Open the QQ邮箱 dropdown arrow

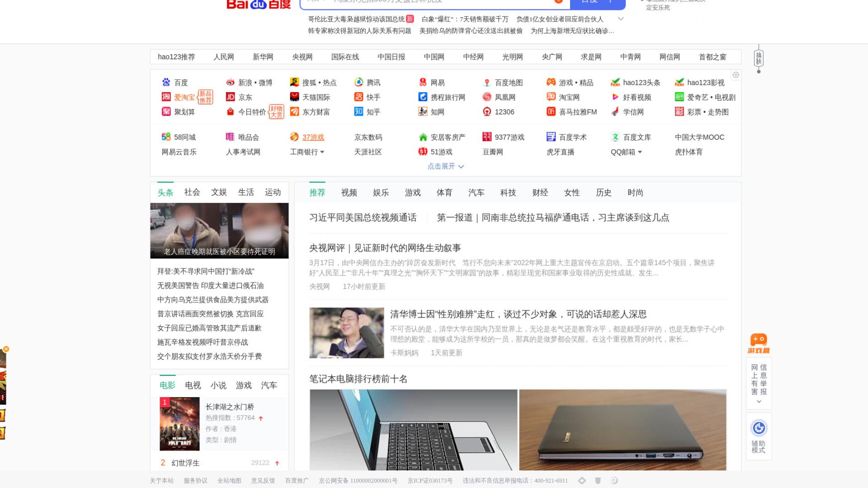(640, 152)
